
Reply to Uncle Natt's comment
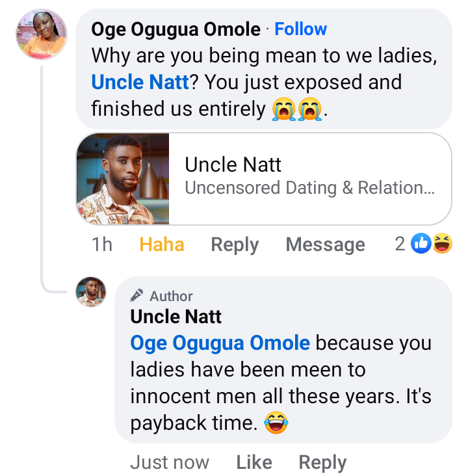[322, 462]
